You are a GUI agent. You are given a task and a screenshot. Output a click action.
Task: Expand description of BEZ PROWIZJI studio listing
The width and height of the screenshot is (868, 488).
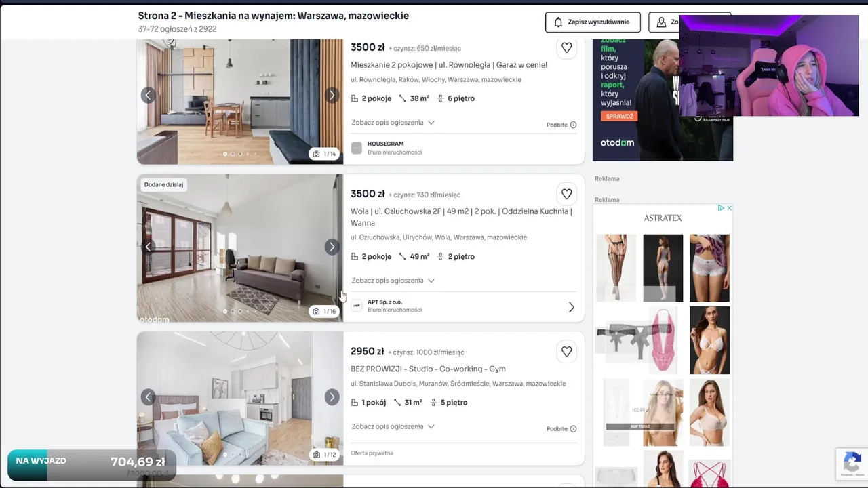pyautogui.click(x=393, y=426)
